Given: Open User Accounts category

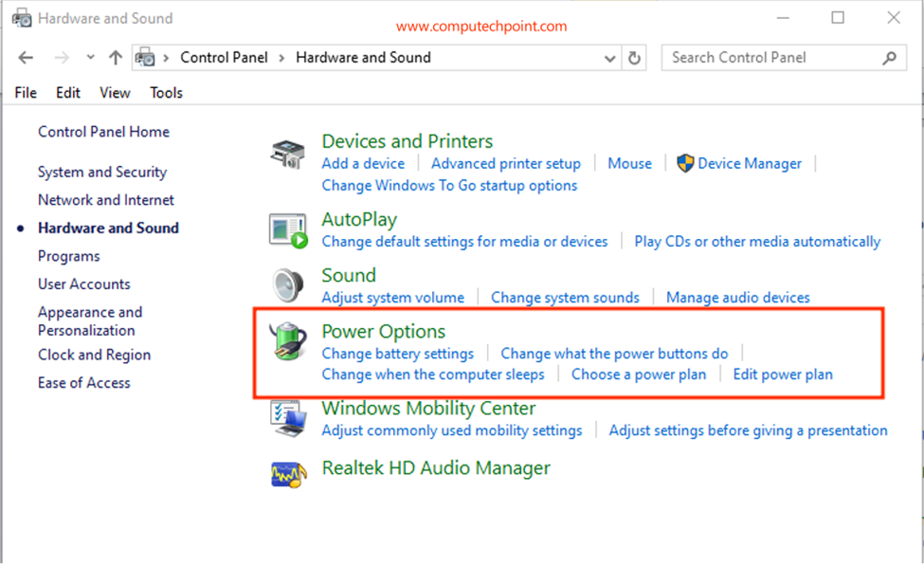Looking at the screenshot, I should (83, 284).
